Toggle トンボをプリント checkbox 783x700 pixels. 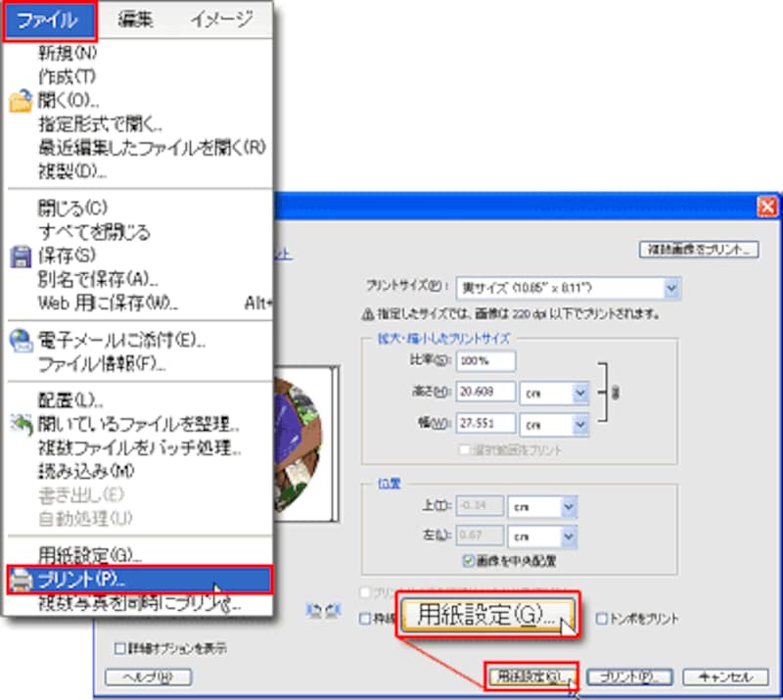[602, 619]
